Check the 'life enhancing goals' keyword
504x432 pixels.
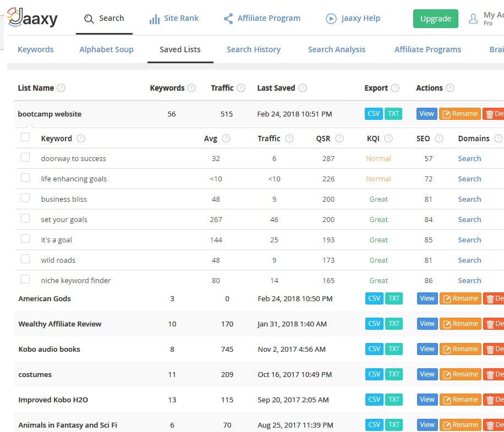pyautogui.click(x=25, y=178)
